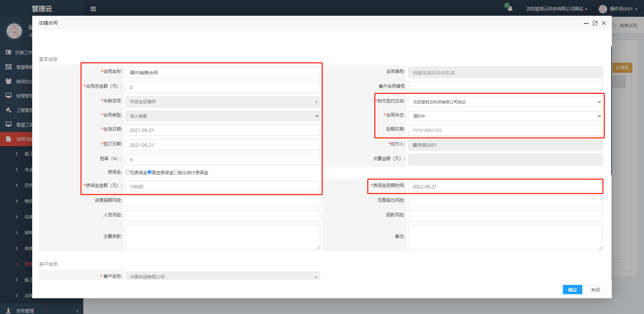Open the 我方签约主体 dropdown

pyautogui.click(x=505, y=102)
